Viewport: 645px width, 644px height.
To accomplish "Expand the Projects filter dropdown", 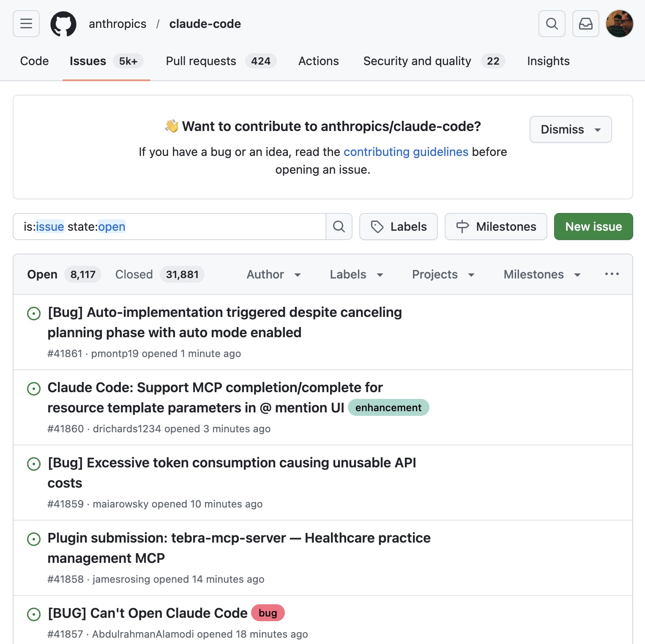I will coord(443,275).
